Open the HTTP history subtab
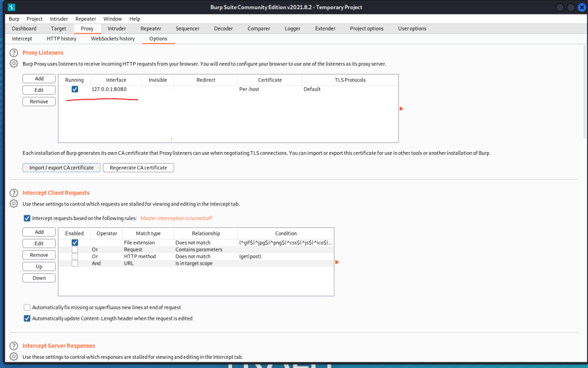Viewport: 588px width, 368px height. pyautogui.click(x=61, y=38)
